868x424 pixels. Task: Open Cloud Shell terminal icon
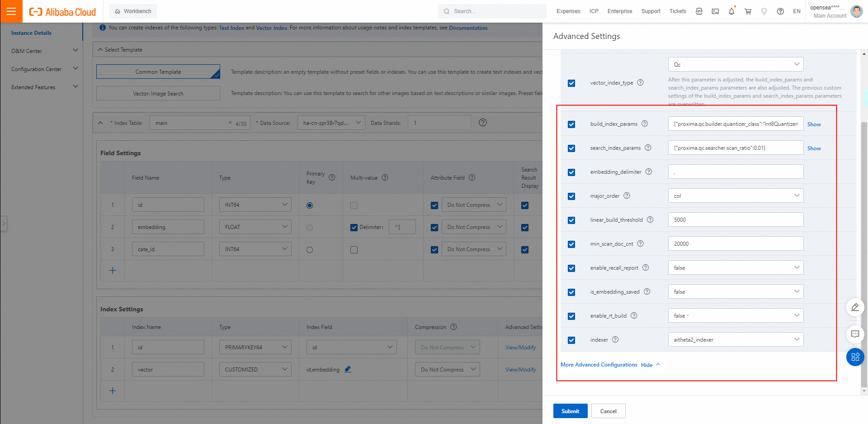(x=715, y=11)
